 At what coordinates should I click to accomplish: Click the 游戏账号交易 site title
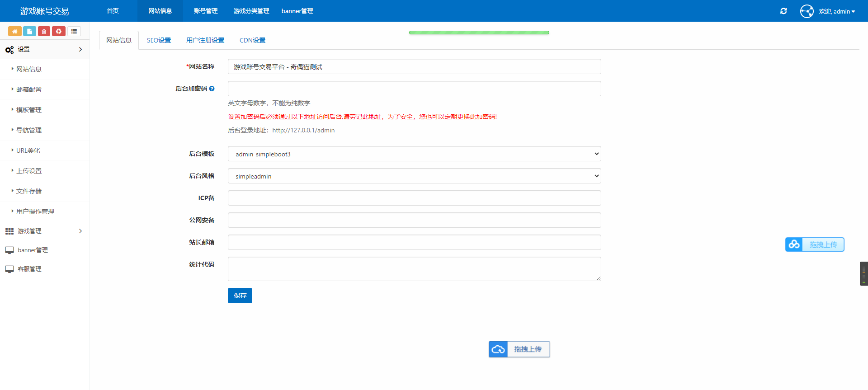[x=45, y=11]
